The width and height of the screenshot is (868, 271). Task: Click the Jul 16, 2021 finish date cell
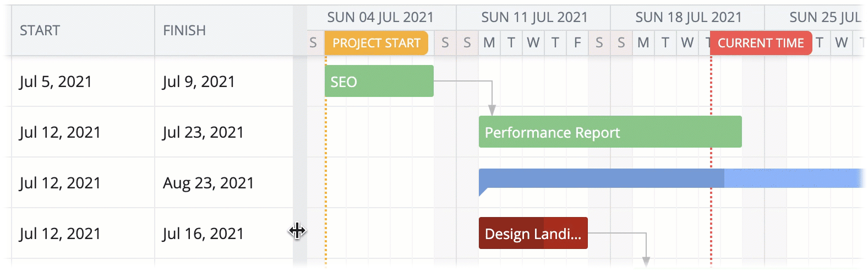tap(203, 234)
